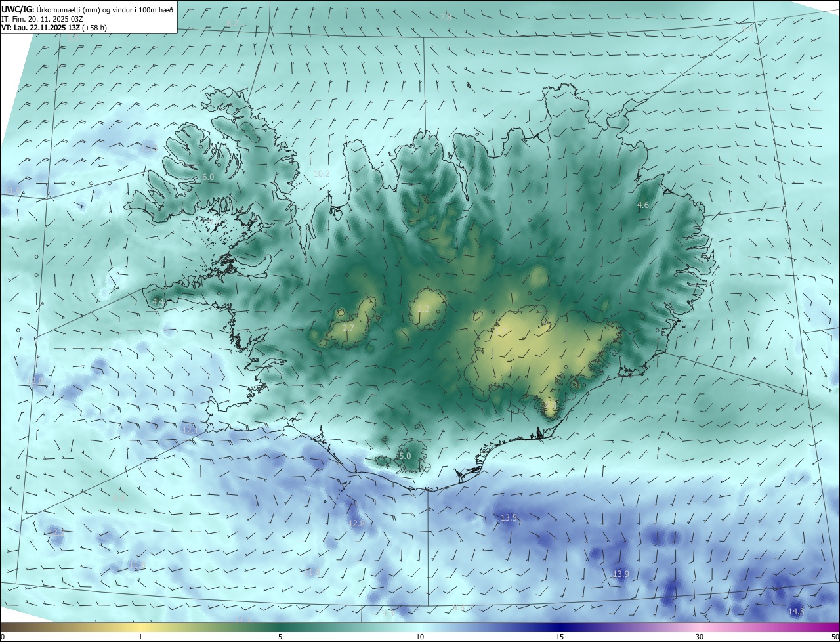This screenshot has height=642, width=840.
Task: Click the 0 tick on the color scale
Action: [3, 637]
